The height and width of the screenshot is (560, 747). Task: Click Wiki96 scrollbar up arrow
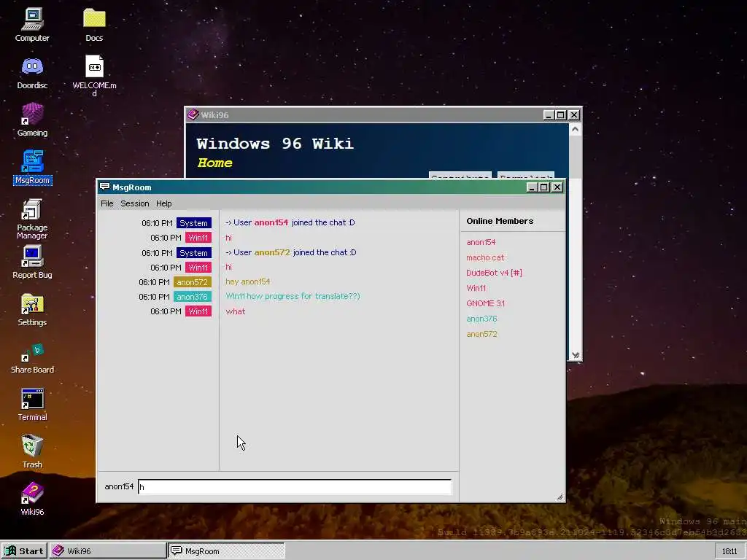pos(575,130)
